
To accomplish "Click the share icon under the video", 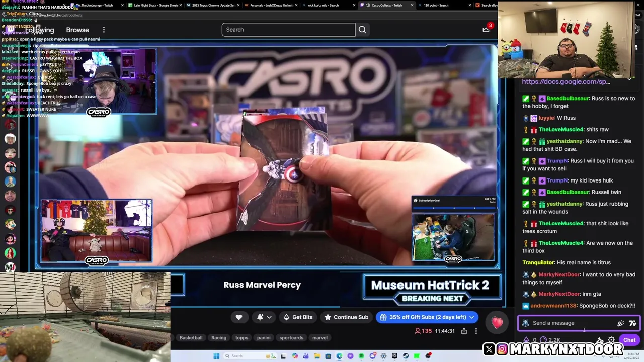I will coord(464,331).
